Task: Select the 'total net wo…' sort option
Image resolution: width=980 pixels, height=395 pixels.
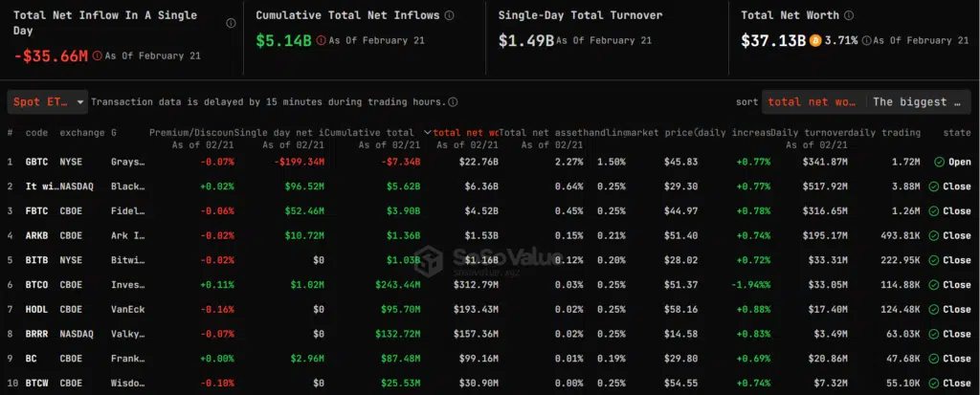Action: 812,102
